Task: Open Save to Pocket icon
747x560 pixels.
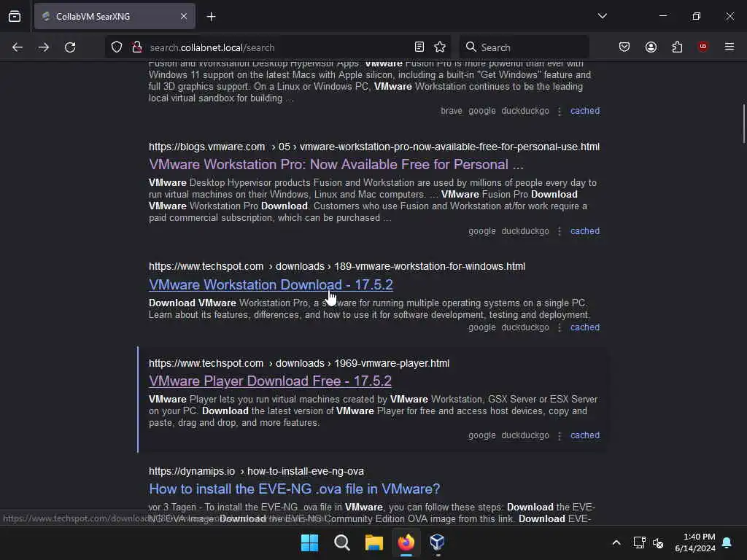Action: (624, 47)
